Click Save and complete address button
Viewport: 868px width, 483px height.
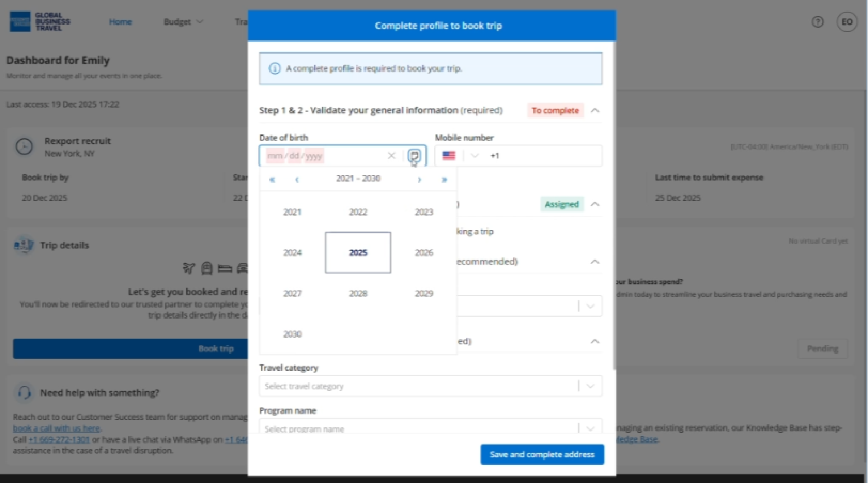coord(542,454)
